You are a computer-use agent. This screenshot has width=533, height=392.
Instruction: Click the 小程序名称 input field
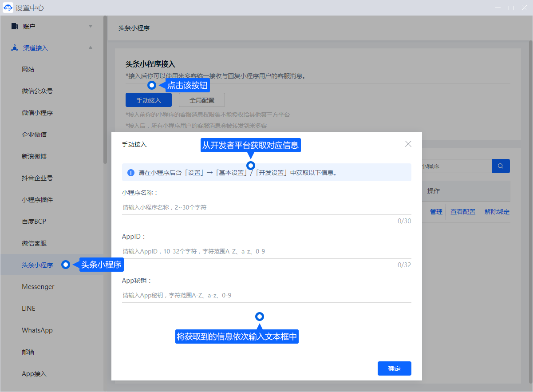coord(266,207)
